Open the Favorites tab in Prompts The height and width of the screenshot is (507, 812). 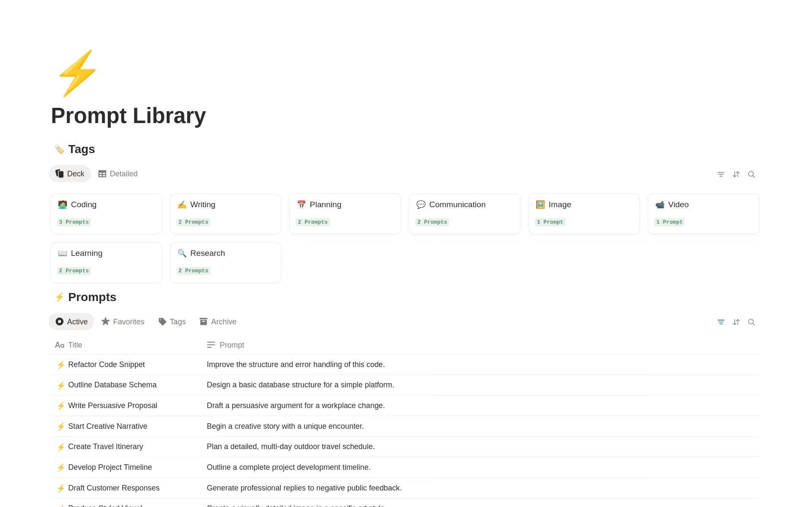pos(123,322)
